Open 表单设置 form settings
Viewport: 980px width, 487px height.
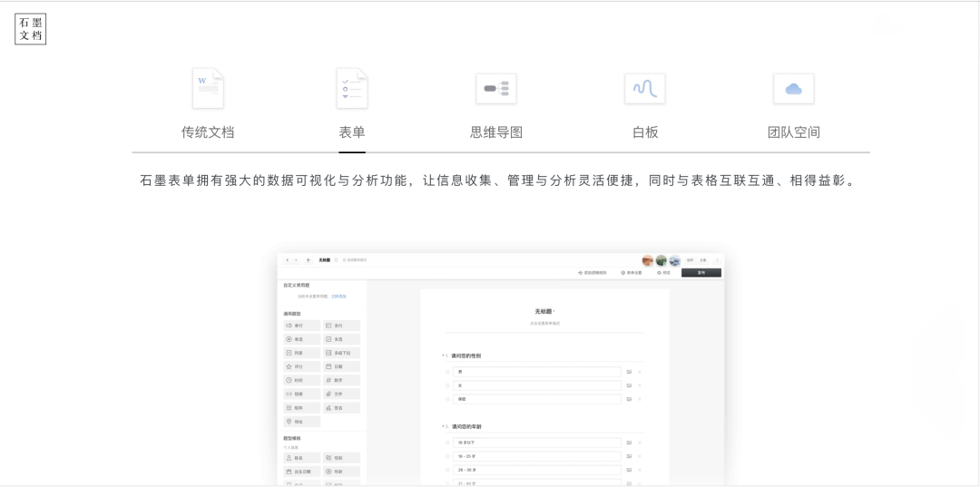[x=632, y=273]
